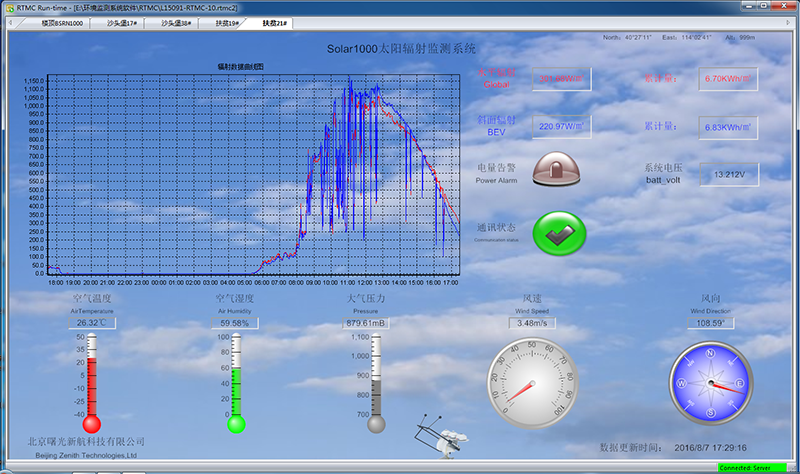Click the solar tracker instrument image

pos(441,436)
